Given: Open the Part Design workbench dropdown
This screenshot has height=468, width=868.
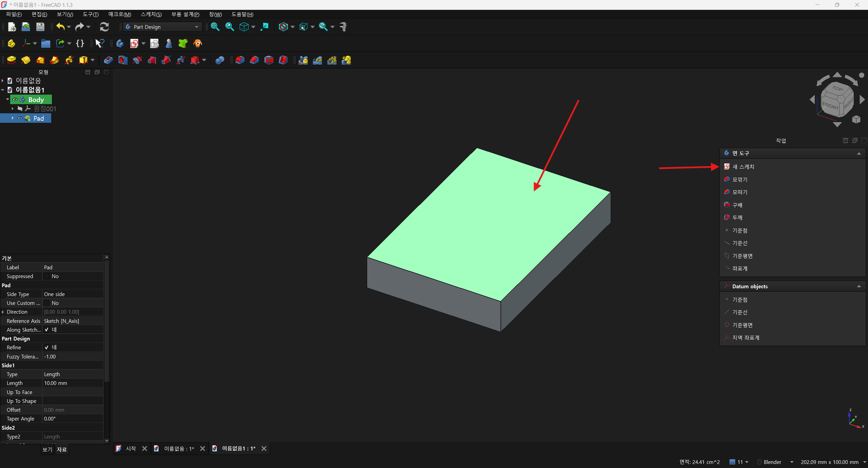Looking at the screenshot, I should click(162, 27).
